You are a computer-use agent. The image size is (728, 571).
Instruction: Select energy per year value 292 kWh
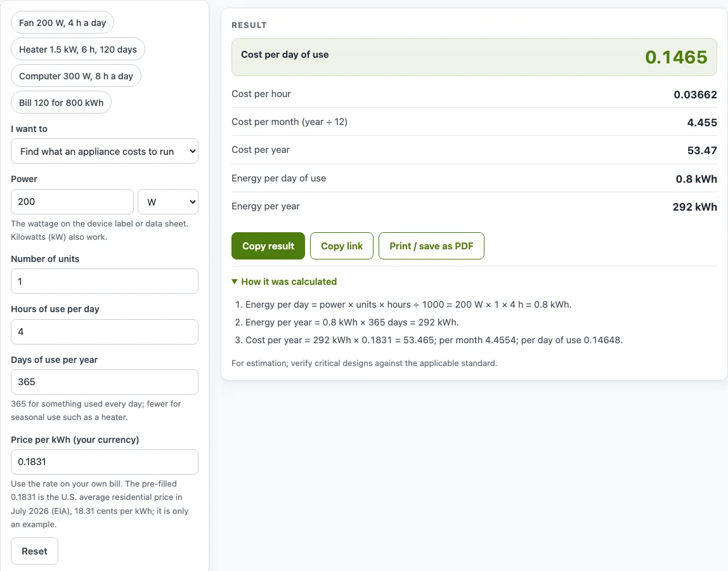[x=694, y=207]
